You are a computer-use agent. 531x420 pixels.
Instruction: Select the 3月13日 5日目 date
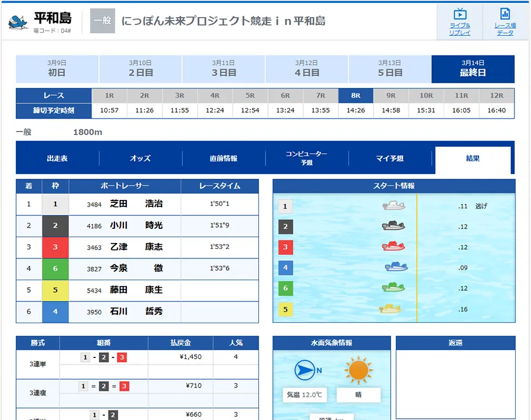tap(389, 69)
